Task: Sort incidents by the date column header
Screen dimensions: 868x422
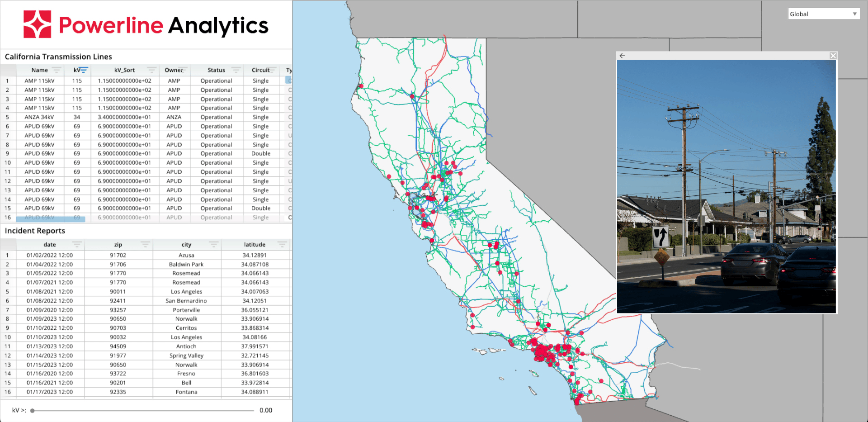Action: 50,245
